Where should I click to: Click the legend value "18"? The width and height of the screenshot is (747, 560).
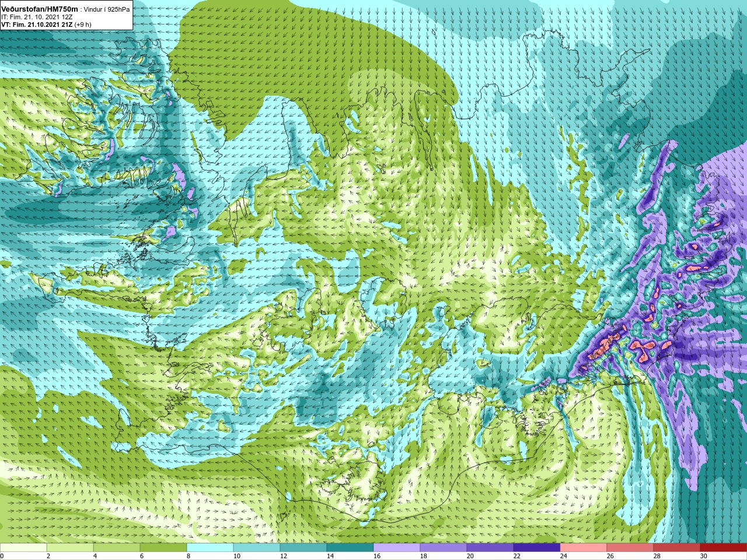(423, 556)
